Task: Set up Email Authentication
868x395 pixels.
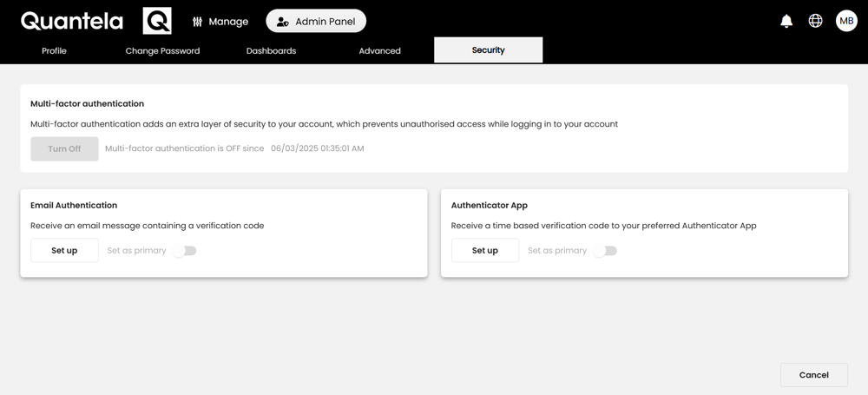Action: pyautogui.click(x=65, y=250)
